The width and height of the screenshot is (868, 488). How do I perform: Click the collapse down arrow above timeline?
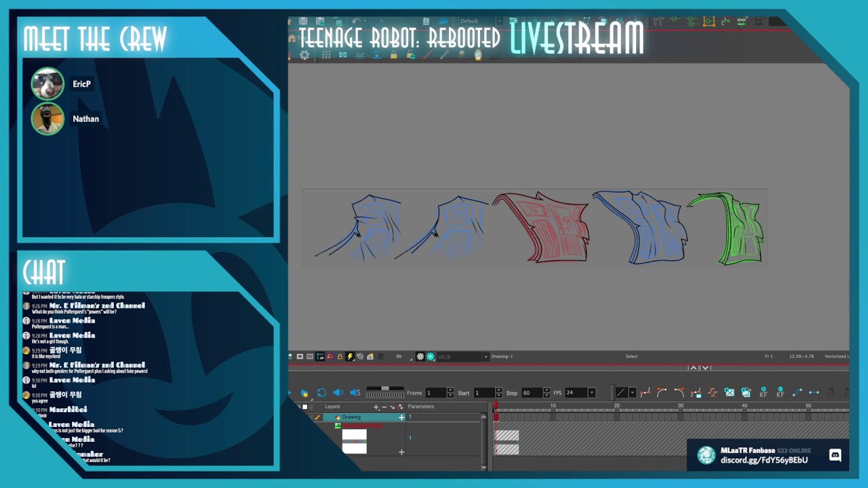pyautogui.click(x=705, y=368)
